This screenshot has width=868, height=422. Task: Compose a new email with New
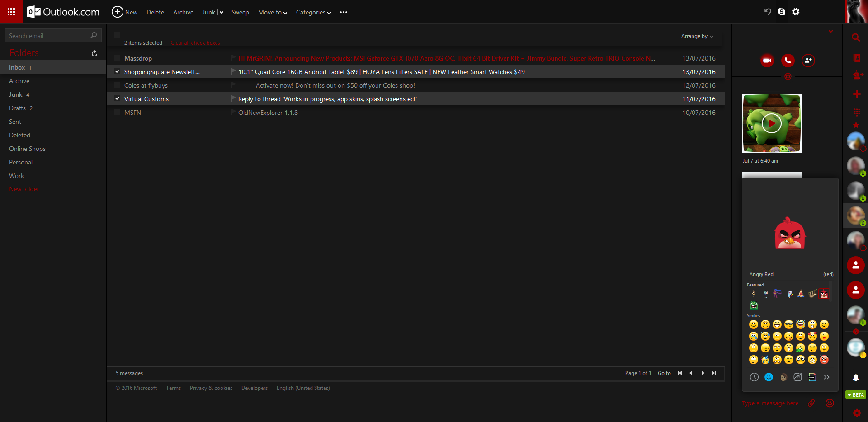tap(124, 12)
